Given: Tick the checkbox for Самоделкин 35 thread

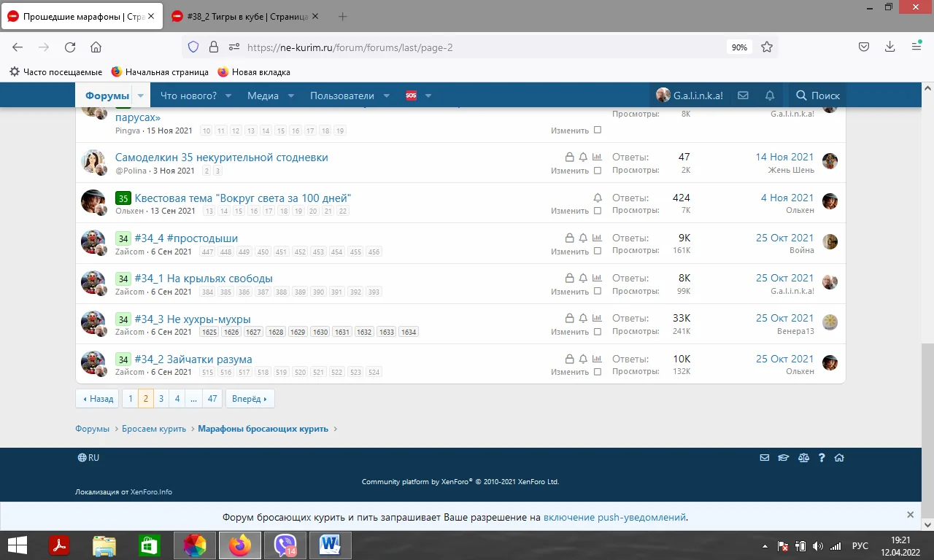Looking at the screenshot, I should [x=598, y=171].
